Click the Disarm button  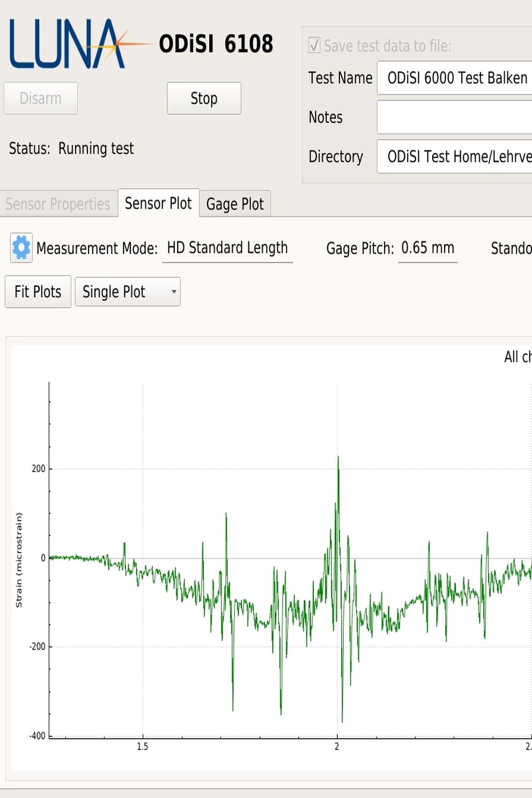pyautogui.click(x=41, y=98)
